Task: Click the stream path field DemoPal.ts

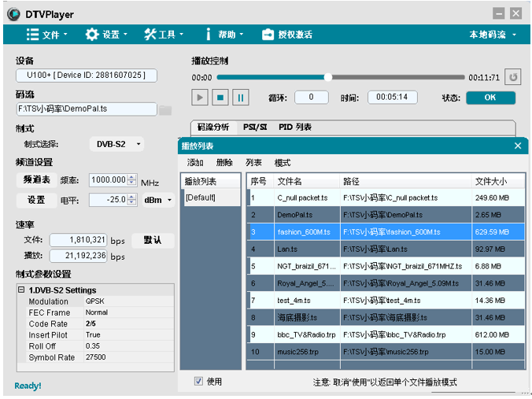Action: 87,109
